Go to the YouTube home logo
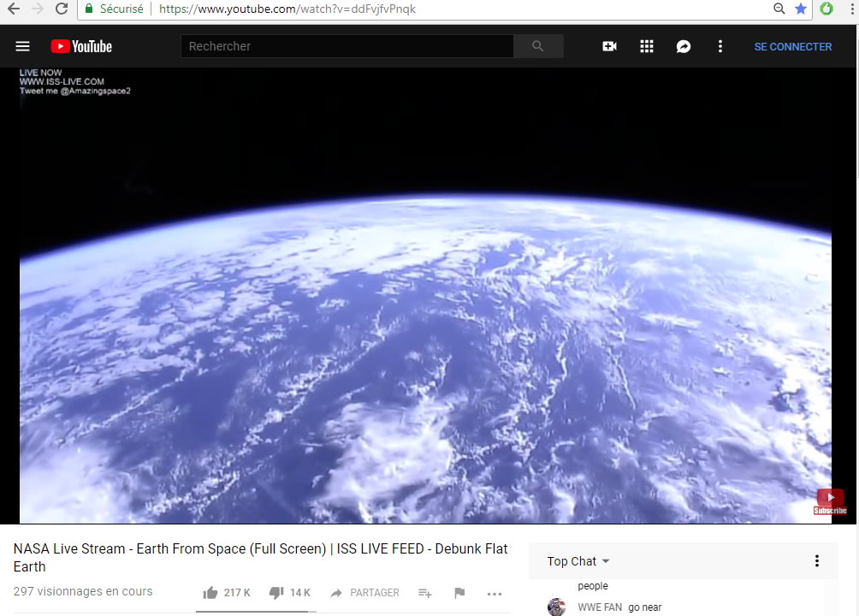859x616 pixels. coord(81,46)
